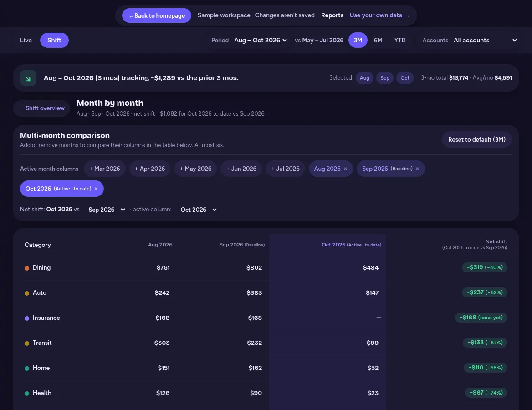Toggle the Sep selected month pill
This screenshot has height=410, width=532.
385,78
